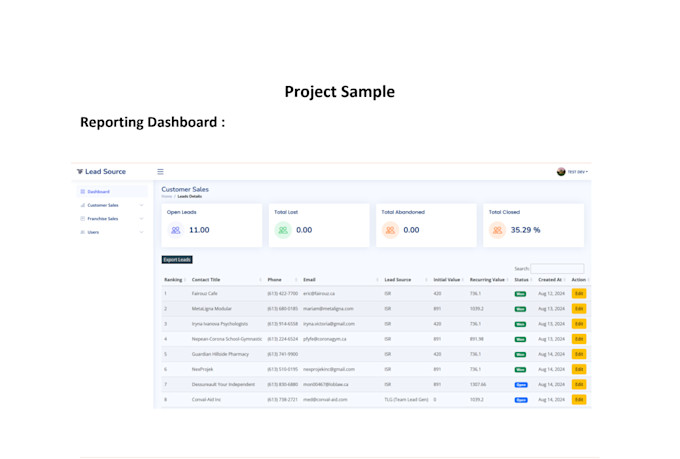Screen dimensions: 680x459
Task: Edit the Iryna Ivanova Psychologists lead
Action: [x=579, y=324]
